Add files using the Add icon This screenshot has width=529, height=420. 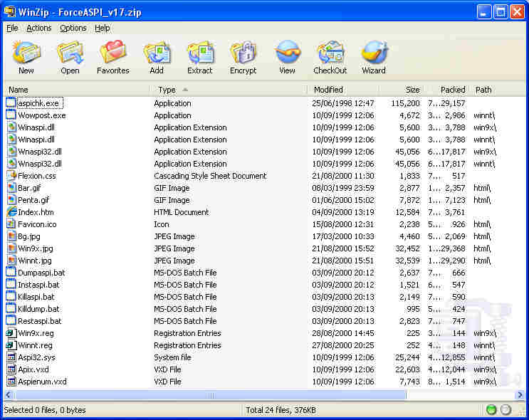157,52
